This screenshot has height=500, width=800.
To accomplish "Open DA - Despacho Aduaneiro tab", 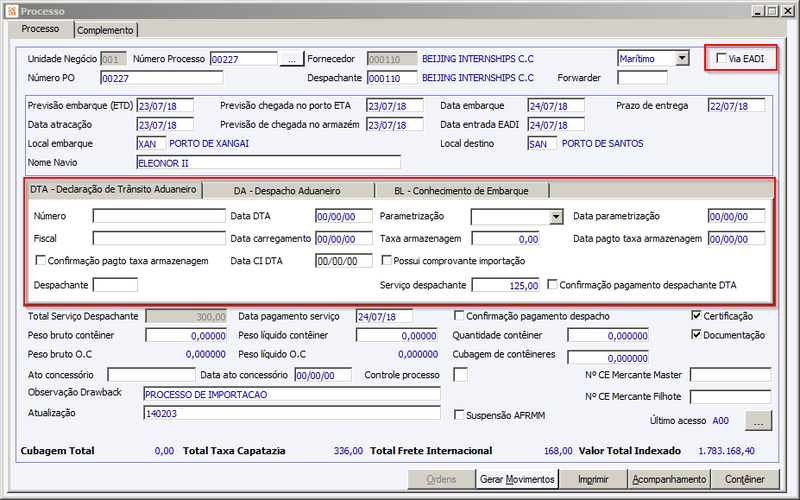I will click(287, 191).
